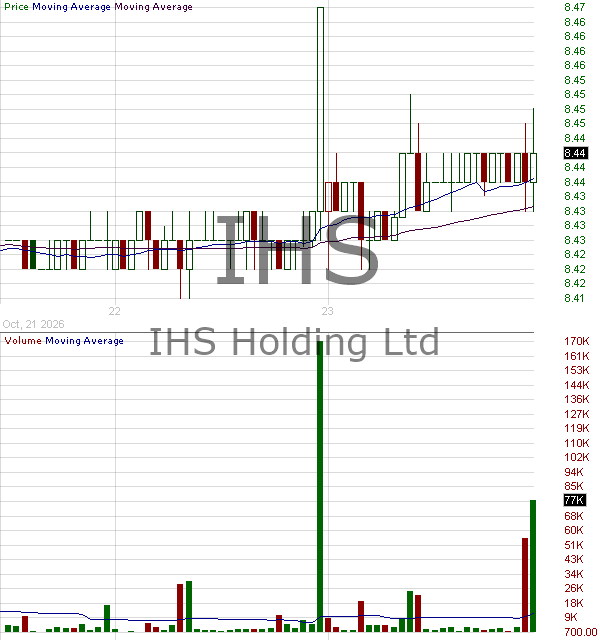The height and width of the screenshot is (640, 600).
Task: Click the 9K volume axis label
Action: point(571,617)
